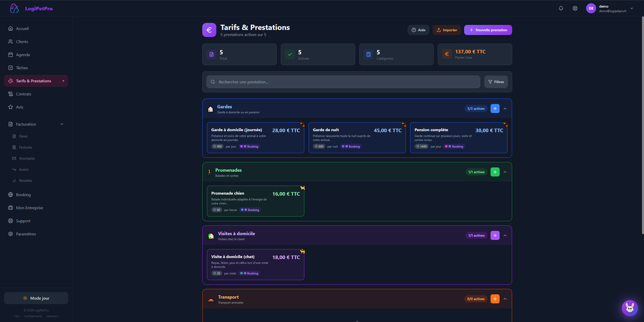Open the Garde de nuit prestation card
644x322 pixels.
[x=357, y=138]
